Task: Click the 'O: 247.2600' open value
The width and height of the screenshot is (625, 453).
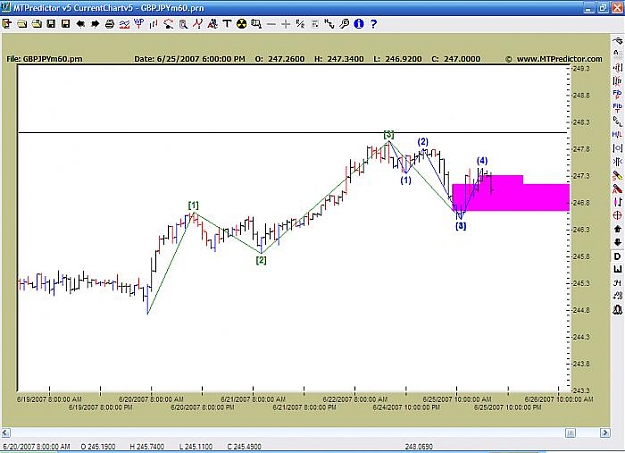Action: click(x=280, y=59)
